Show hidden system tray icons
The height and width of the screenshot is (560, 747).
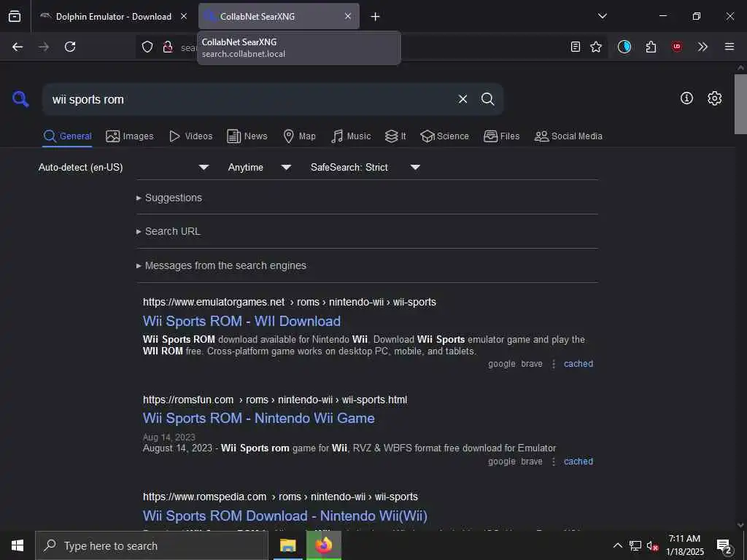tap(617, 545)
